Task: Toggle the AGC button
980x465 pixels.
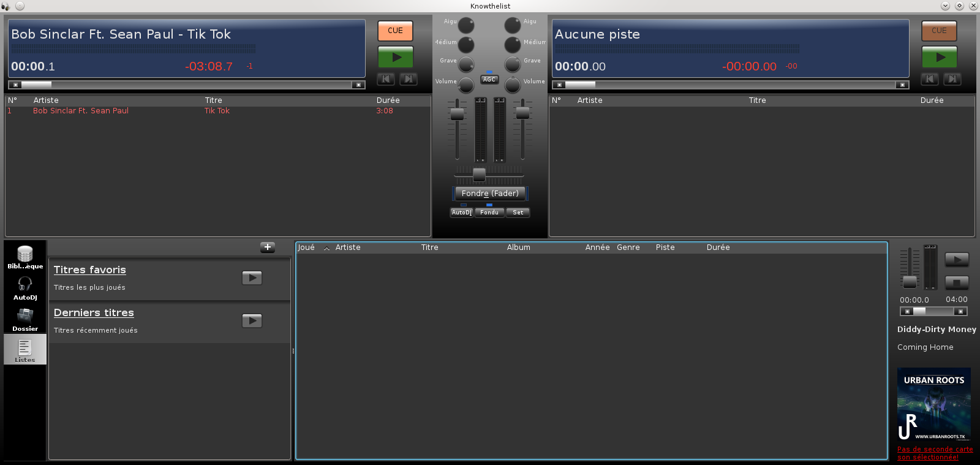Action: click(x=489, y=80)
